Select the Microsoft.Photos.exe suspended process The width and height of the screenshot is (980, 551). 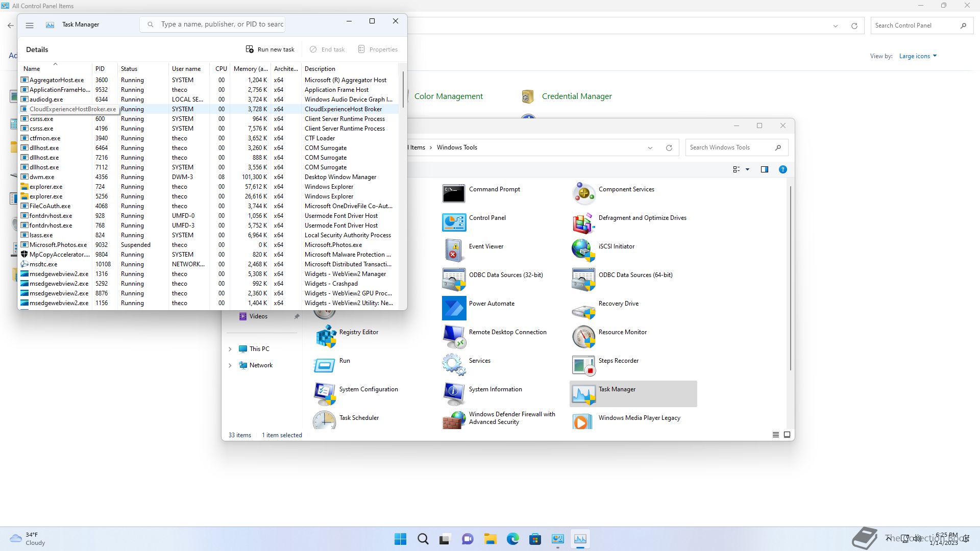coord(209,245)
